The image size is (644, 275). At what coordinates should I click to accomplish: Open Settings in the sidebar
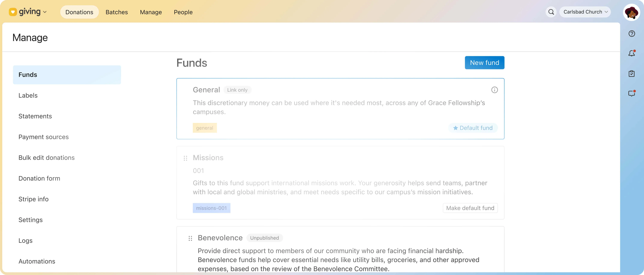30,220
